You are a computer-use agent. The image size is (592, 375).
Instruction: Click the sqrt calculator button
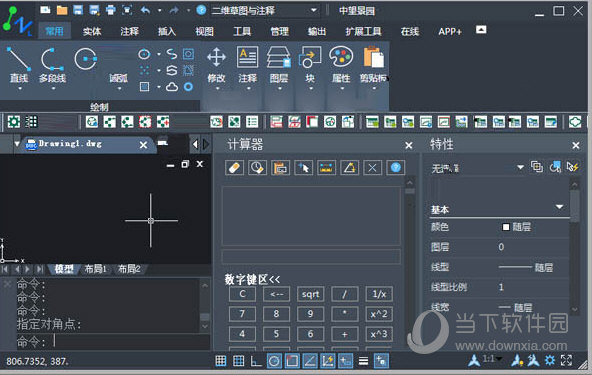[310, 294]
